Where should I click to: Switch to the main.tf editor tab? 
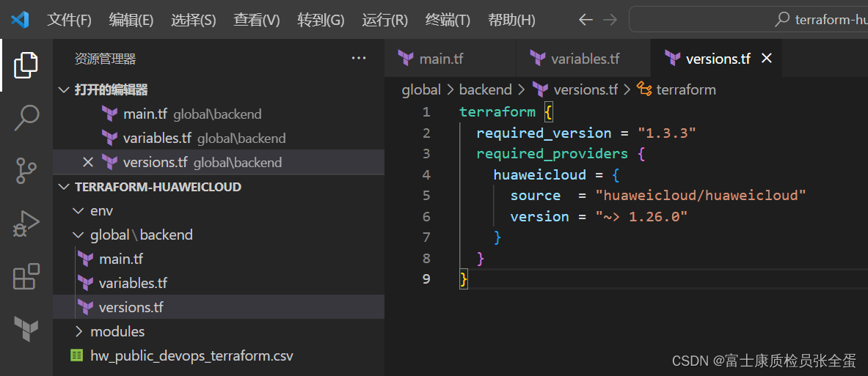pyautogui.click(x=450, y=58)
